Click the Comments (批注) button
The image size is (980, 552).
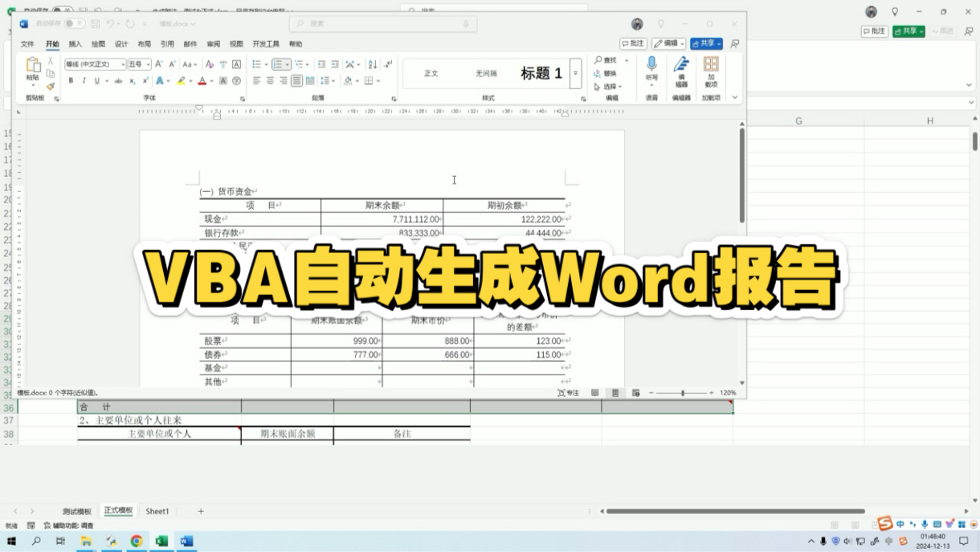pyautogui.click(x=634, y=43)
